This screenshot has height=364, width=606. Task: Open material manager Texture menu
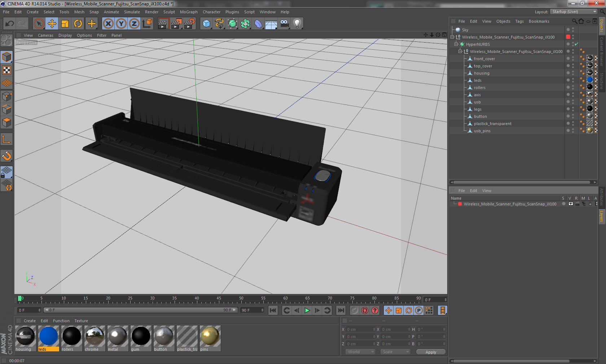(x=81, y=321)
